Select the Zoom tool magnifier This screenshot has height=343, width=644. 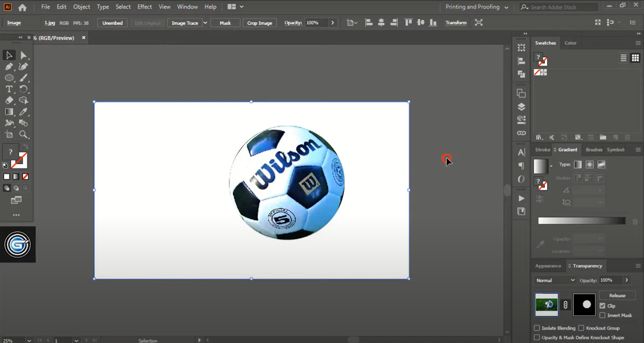tap(23, 134)
